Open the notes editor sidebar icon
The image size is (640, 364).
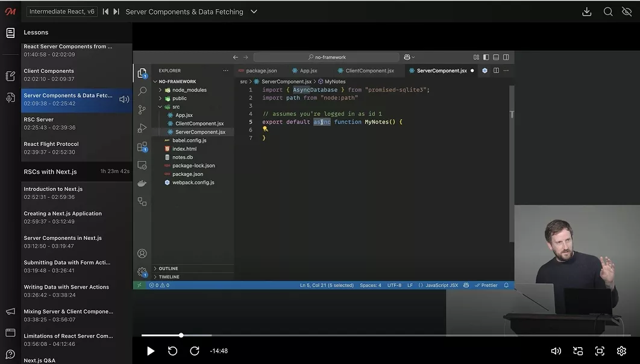[x=10, y=76]
